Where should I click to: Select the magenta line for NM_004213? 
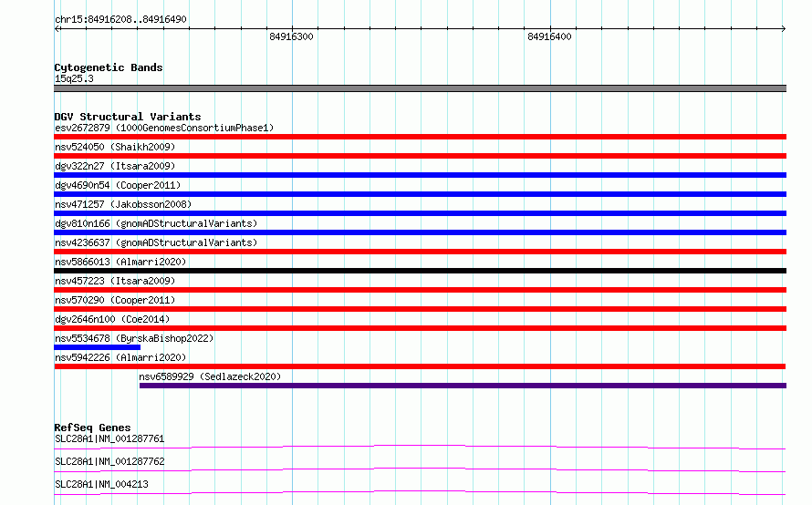420,492
